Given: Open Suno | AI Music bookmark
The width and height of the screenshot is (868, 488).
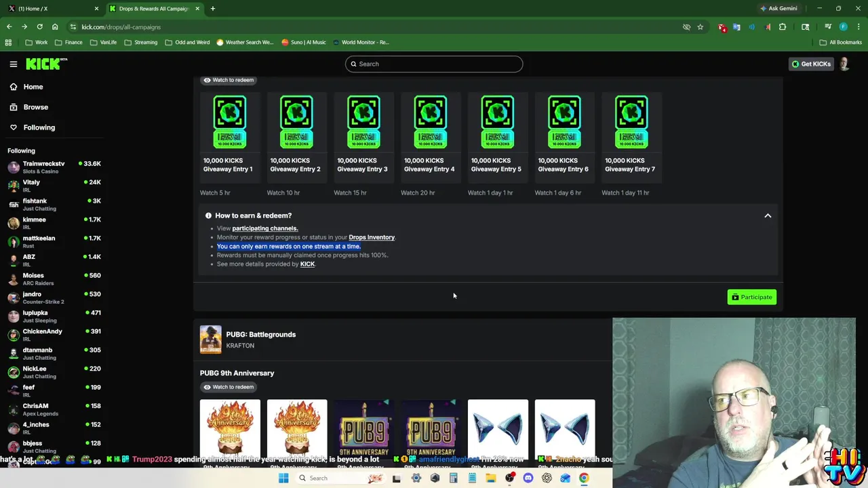Looking at the screenshot, I should pos(304,42).
